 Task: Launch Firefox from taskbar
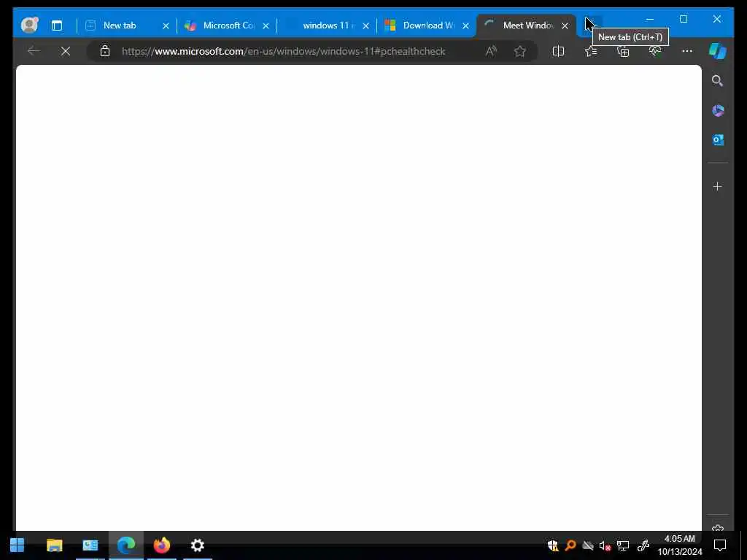162,545
